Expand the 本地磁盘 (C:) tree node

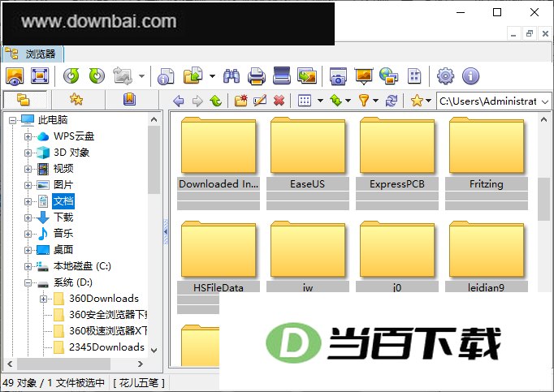pyautogui.click(x=28, y=267)
